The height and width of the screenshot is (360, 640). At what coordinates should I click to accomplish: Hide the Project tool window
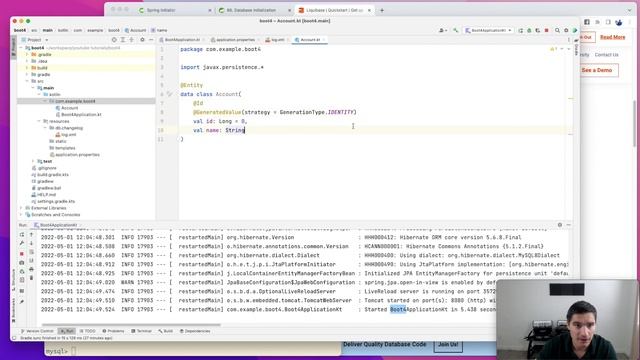pos(151,40)
